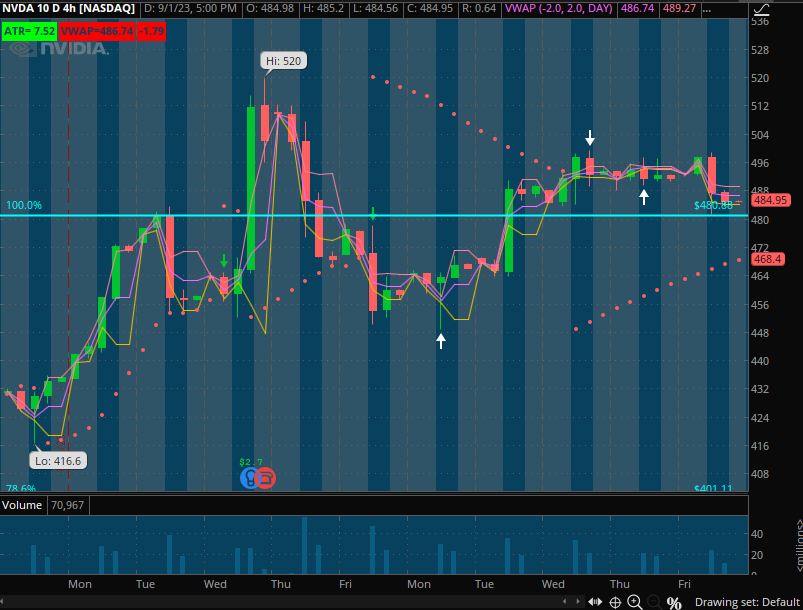This screenshot has width=803, height=610.
Task: Click the Volume panel label
Action: [x=22, y=505]
